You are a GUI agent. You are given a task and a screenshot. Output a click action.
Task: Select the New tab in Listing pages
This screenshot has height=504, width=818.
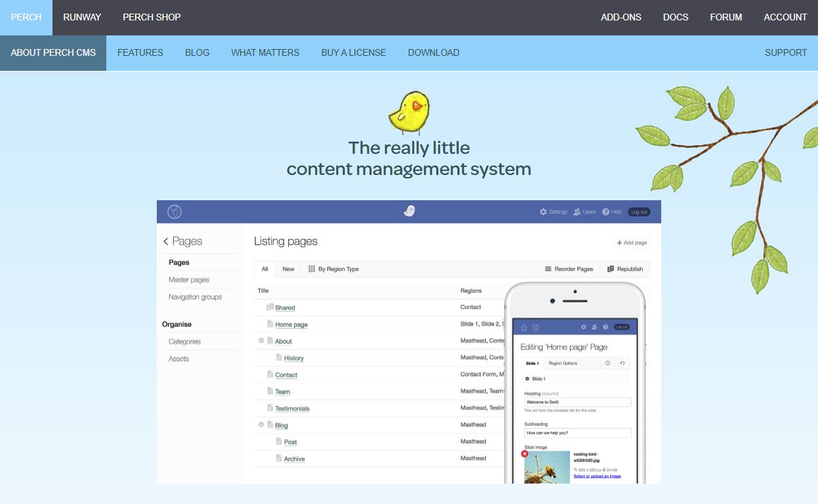[288, 269]
